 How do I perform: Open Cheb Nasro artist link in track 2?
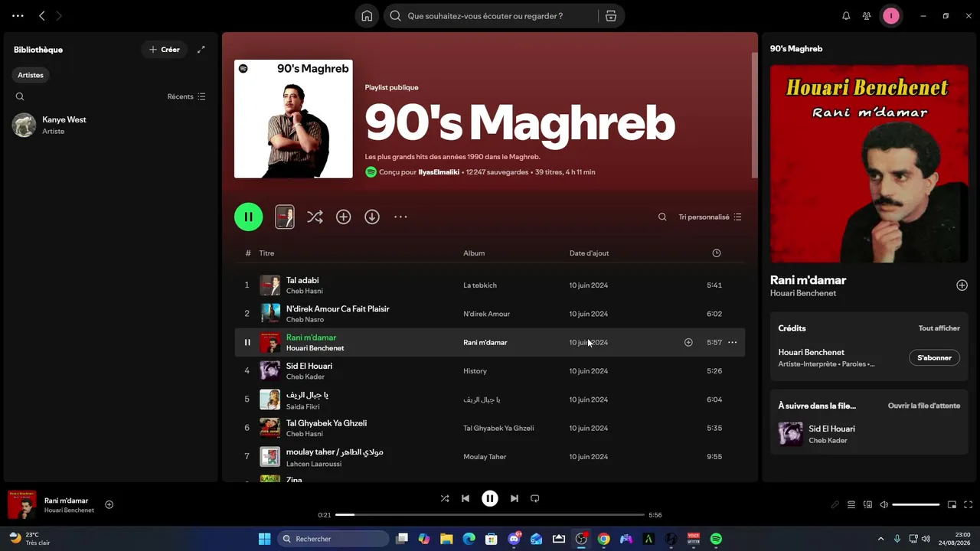point(305,320)
